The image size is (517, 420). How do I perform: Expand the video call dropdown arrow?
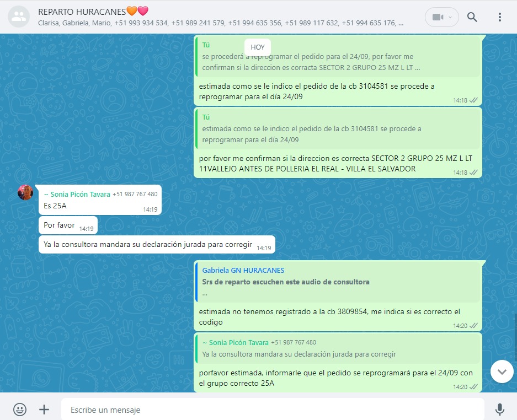(450, 17)
